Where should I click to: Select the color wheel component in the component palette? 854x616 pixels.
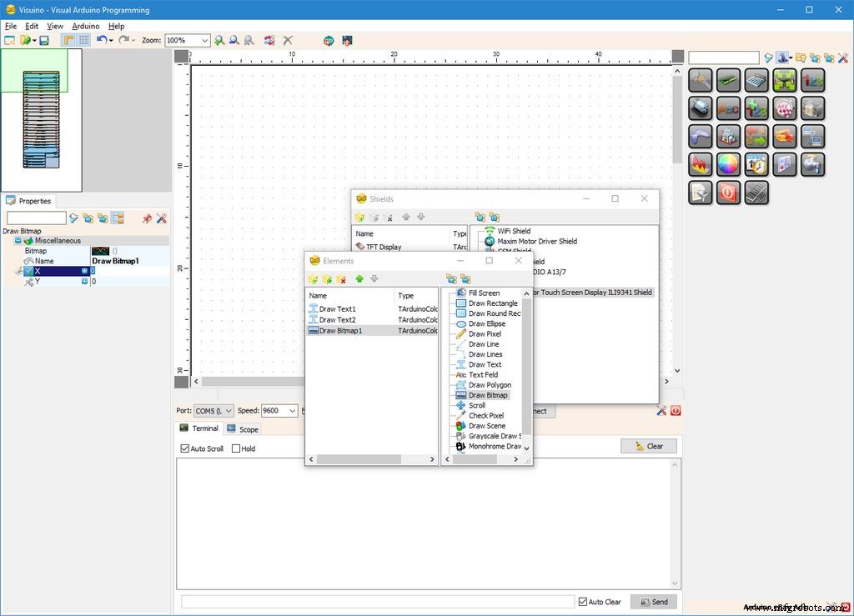(728, 163)
